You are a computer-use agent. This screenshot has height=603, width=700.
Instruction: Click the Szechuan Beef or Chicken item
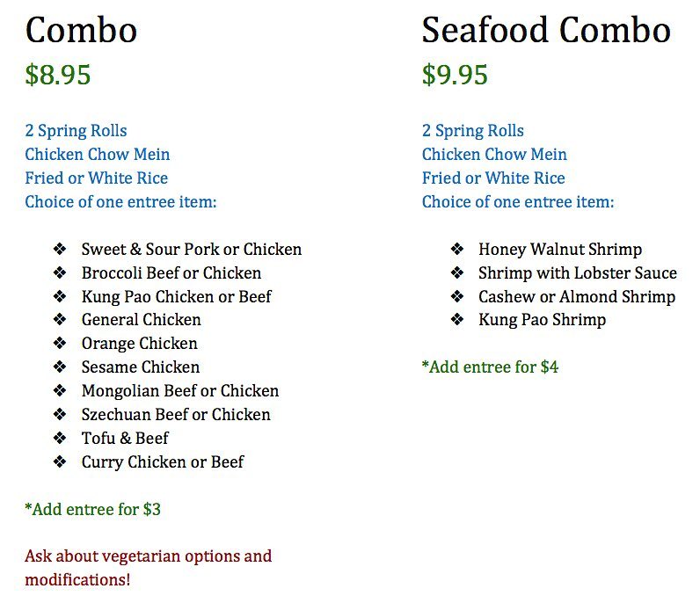(x=176, y=415)
